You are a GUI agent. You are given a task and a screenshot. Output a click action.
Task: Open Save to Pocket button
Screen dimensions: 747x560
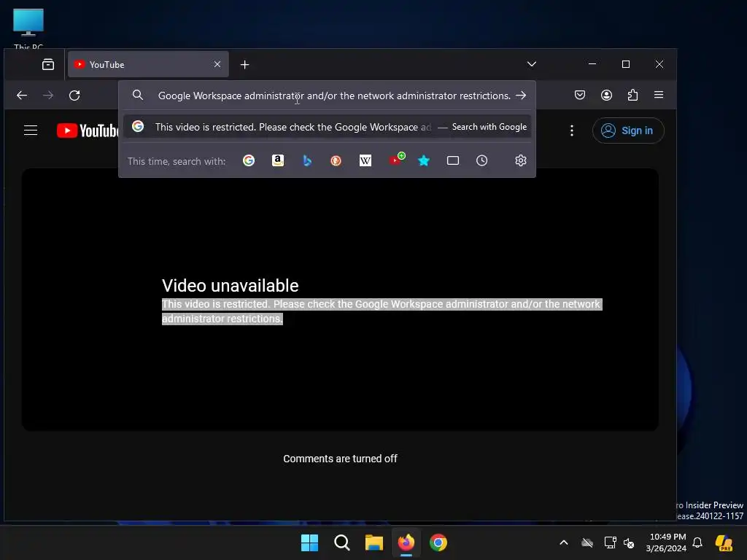click(580, 95)
